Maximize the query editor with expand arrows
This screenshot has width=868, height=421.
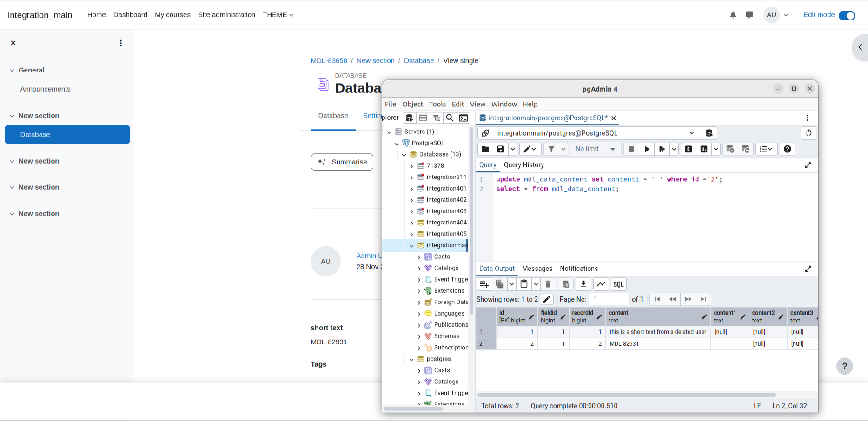pos(808,165)
